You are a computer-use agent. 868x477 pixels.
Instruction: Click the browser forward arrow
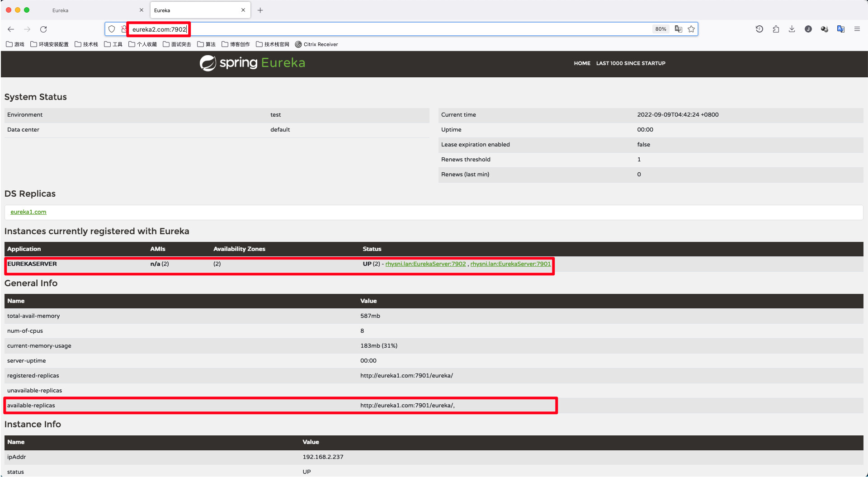tap(27, 29)
